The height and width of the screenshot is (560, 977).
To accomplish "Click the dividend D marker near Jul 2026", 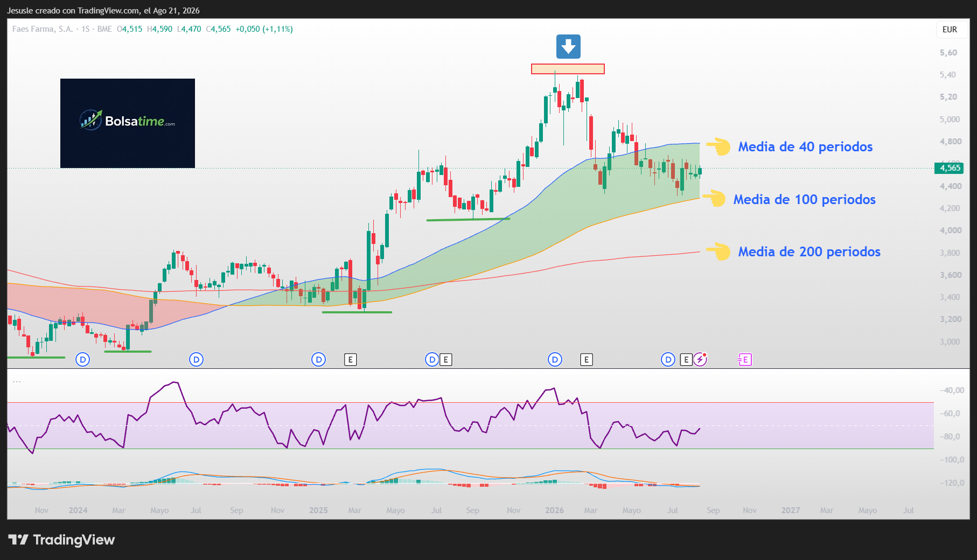I will [668, 360].
